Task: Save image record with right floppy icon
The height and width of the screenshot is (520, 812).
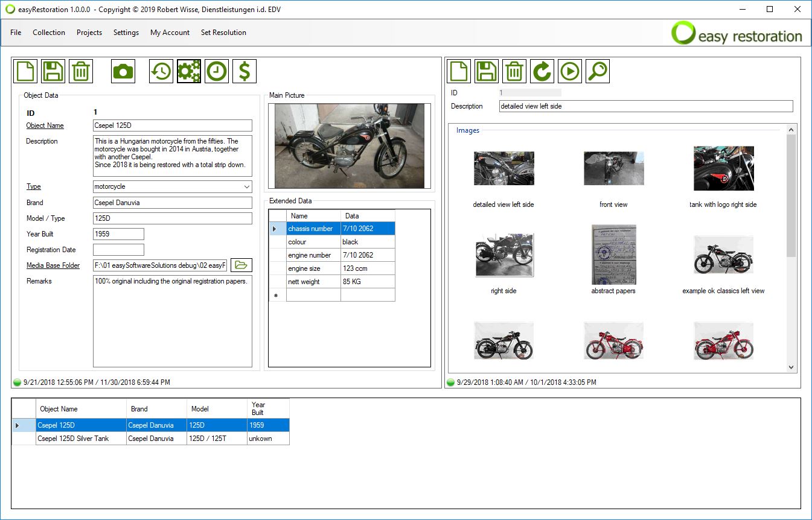Action: [x=487, y=71]
